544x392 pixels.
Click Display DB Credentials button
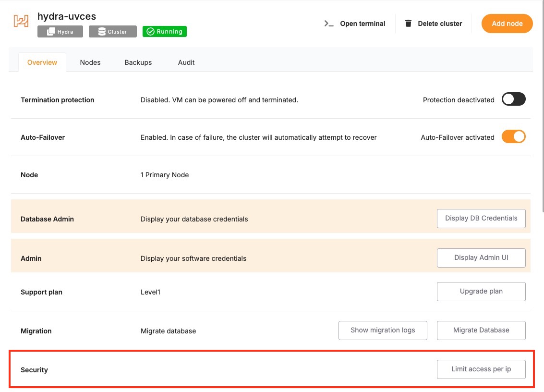coord(481,218)
